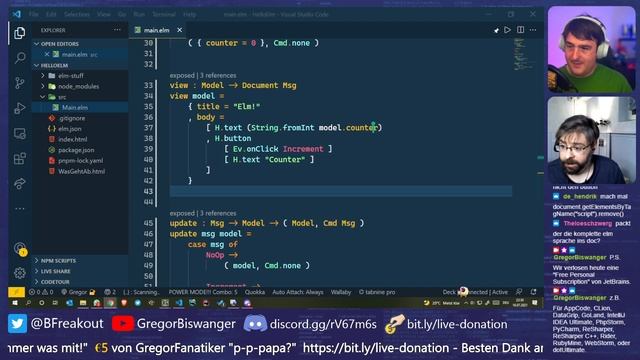This screenshot has width=640, height=360.
Task: Click Quokka in the status bar
Action: pyautogui.click(x=255, y=292)
